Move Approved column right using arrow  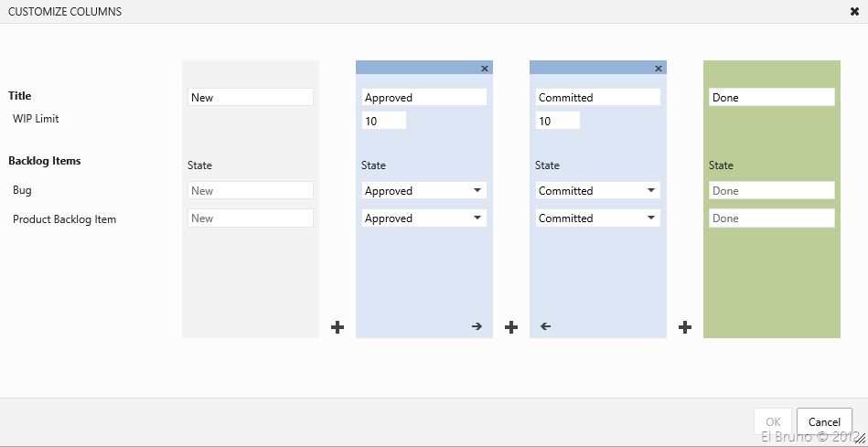point(477,326)
